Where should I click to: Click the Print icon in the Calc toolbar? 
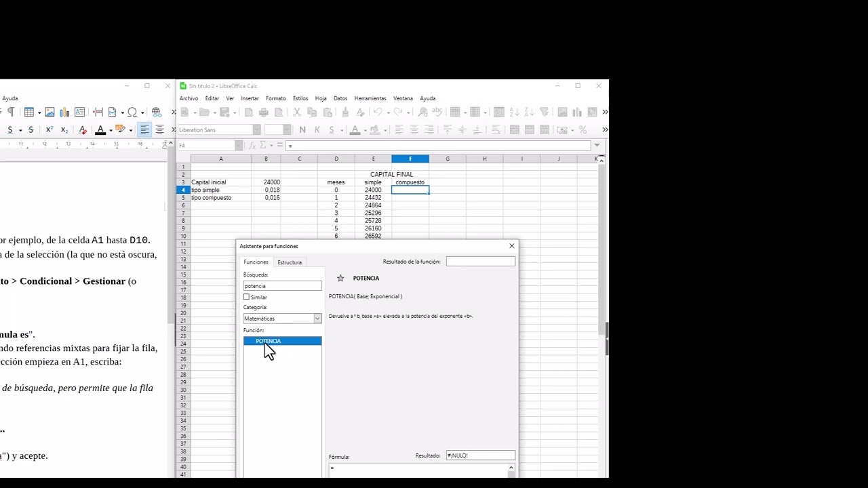point(264,112)
